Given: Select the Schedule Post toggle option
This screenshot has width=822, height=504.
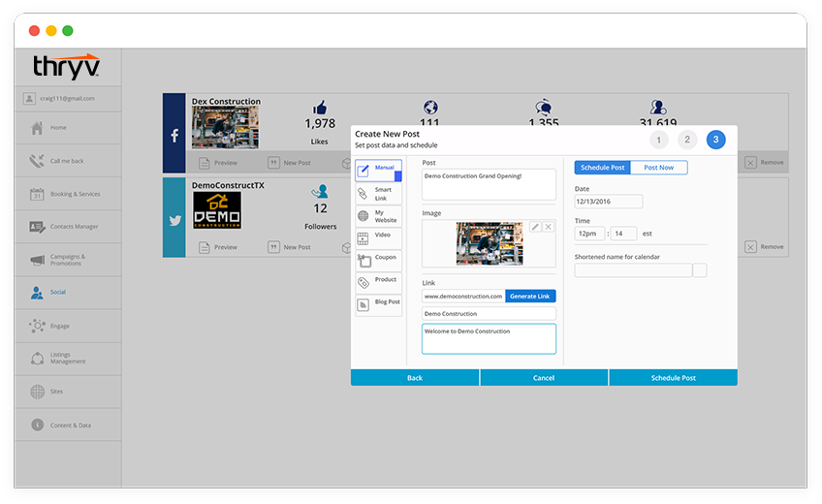Looking at the screenshot, I should 602,168.
